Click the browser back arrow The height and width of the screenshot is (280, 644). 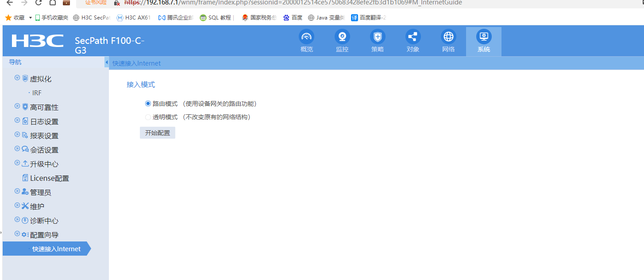click(10, 2)
